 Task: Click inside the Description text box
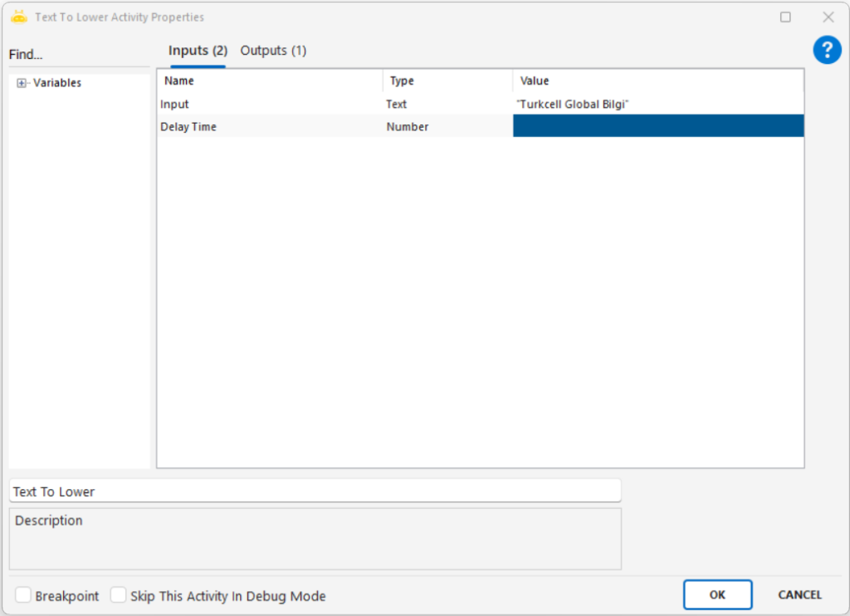[x=315, y=539]
